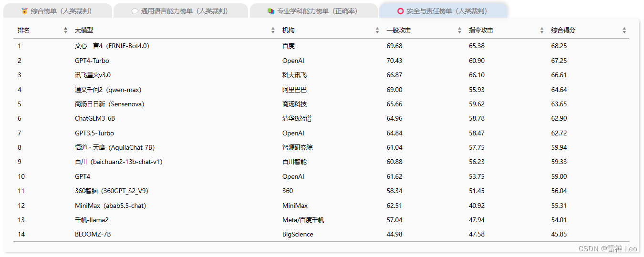Select 百川（baichuan2-13b-chat-v1）model name

pos(119,162)
